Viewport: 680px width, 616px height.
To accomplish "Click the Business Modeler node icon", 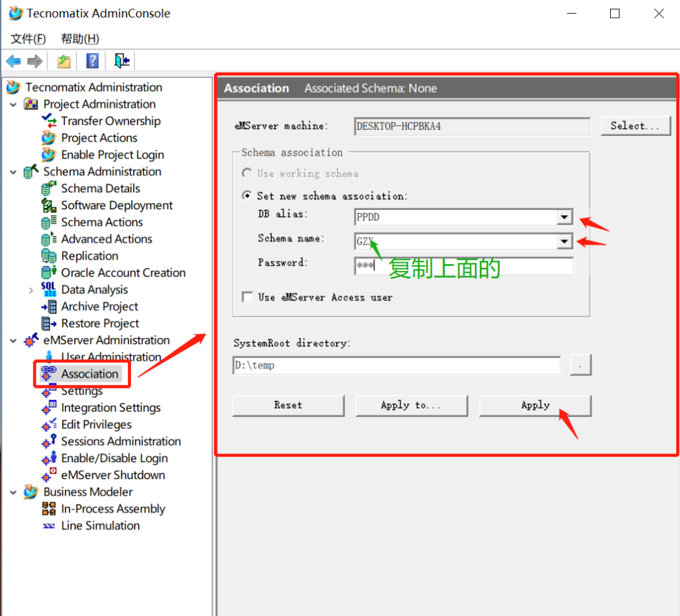I will coord(31,492).
